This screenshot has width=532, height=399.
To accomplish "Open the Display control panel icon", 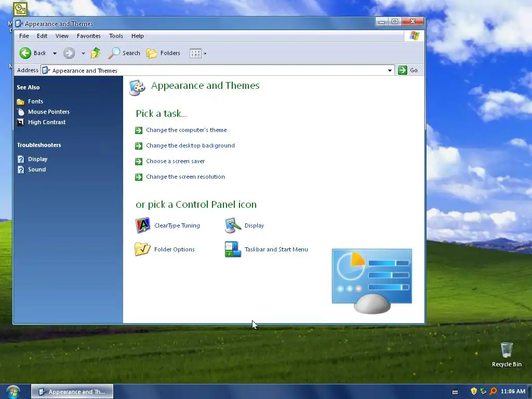I will click(233, 225).
